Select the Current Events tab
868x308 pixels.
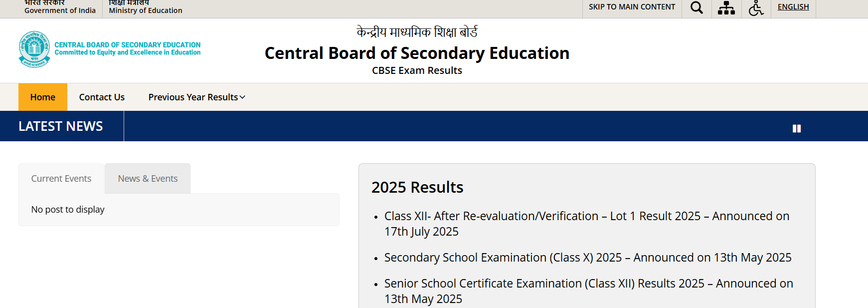click(x=61, y=179)
